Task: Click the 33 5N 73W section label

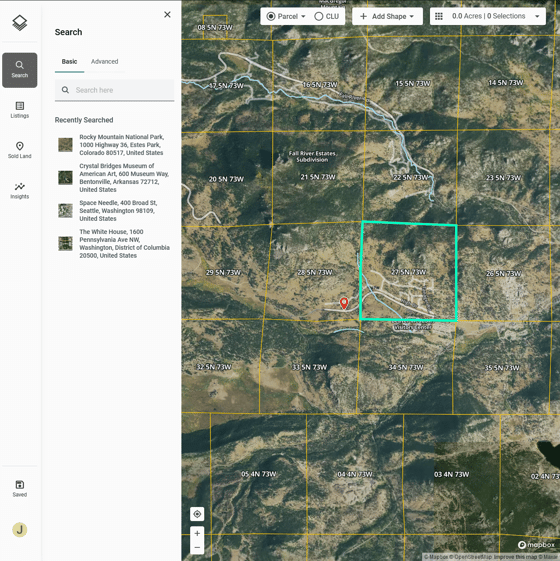Action: pos(310,367)
